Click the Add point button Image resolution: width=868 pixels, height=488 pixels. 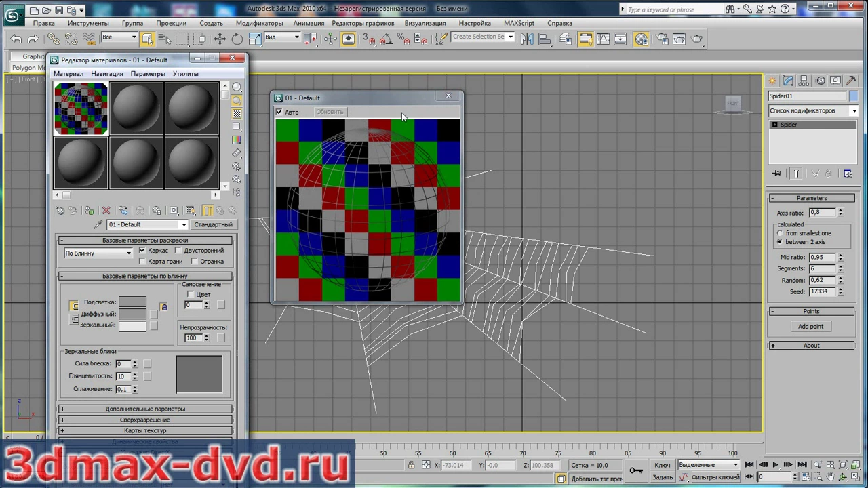tap(811, 327)
